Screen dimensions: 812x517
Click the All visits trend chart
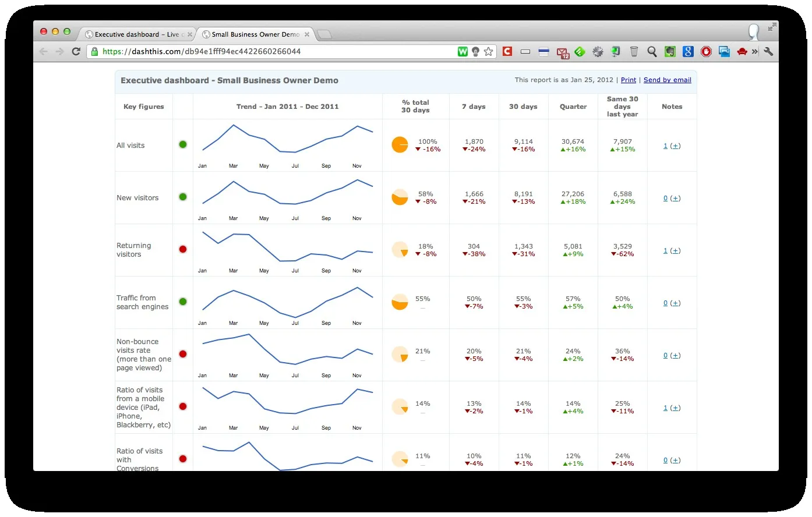(288, 146)
